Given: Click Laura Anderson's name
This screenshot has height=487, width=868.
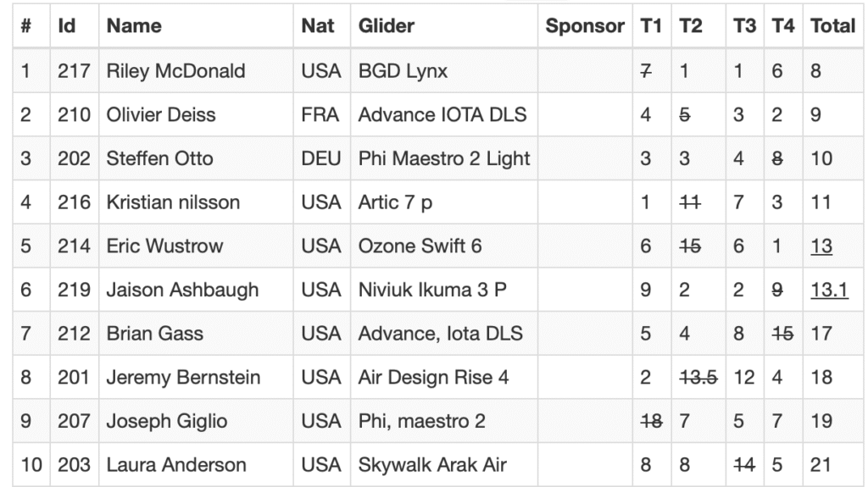Looking at the screenshot, I should (x=176, y=465).
